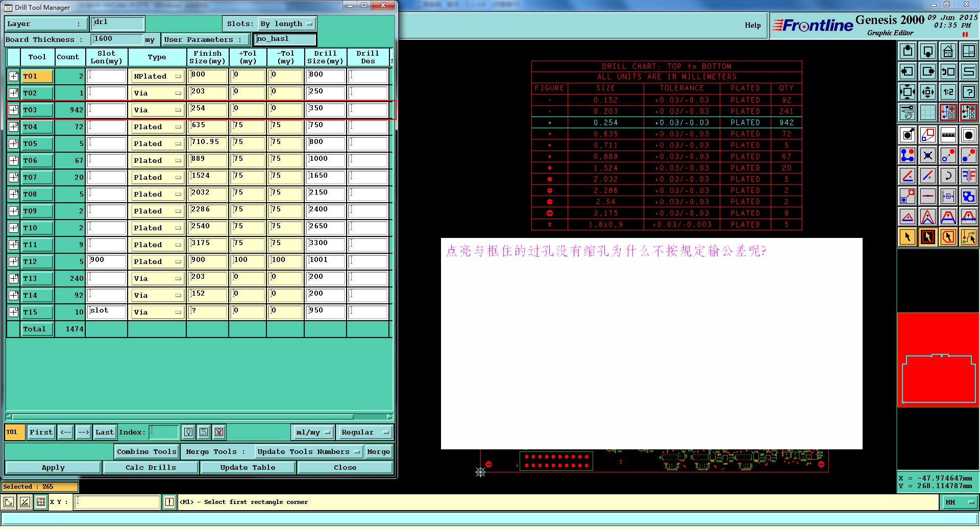Viewport: 980px width, 529px height.
Task: Click the Merge button
Action: [379, 452]
